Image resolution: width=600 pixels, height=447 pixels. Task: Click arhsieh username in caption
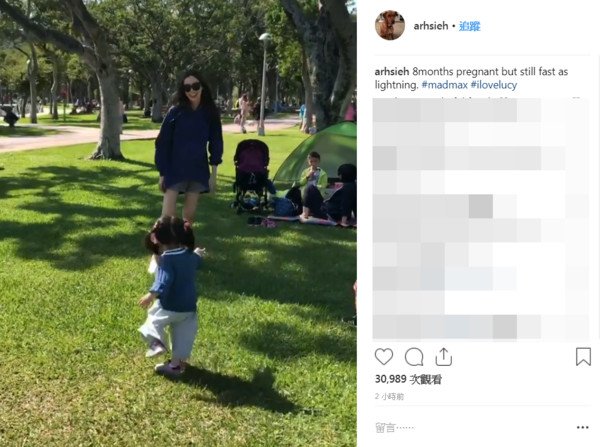[392, 72]
